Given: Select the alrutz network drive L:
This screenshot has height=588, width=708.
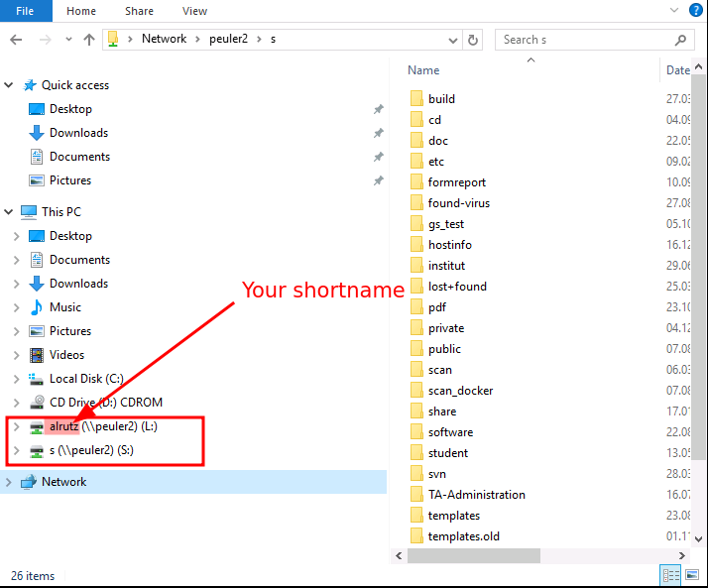Looking at the screenshot, I should tap(103, 426).
